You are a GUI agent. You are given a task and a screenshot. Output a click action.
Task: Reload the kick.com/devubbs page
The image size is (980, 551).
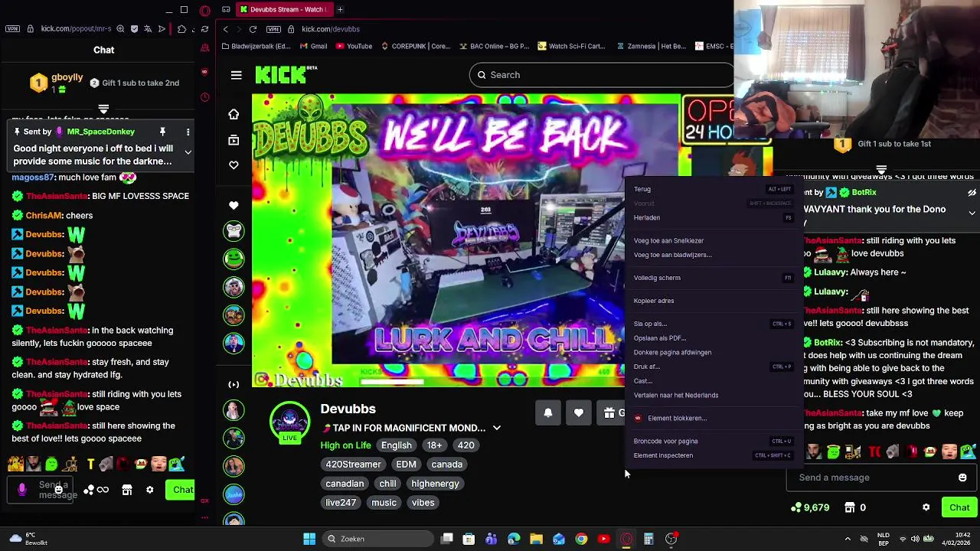[x=253, y=29]
